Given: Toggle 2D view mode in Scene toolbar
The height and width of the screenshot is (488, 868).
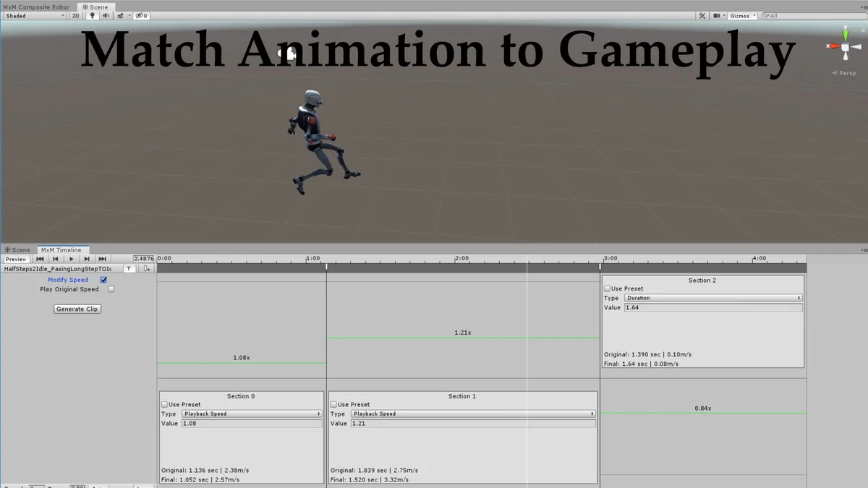Looking at the screenshot, I should click(x=75, y=15).
